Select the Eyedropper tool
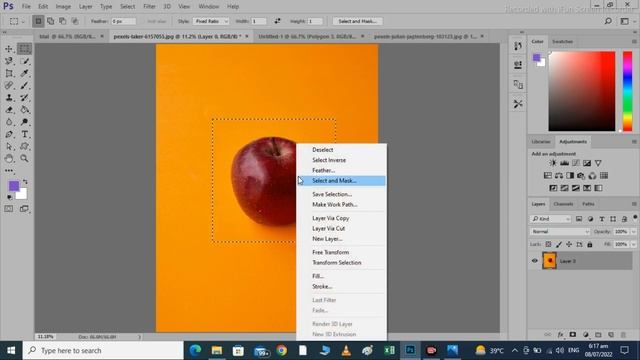The width and height of the screenshot is (640, 360). pyautogui.click(x=24, y=73)
